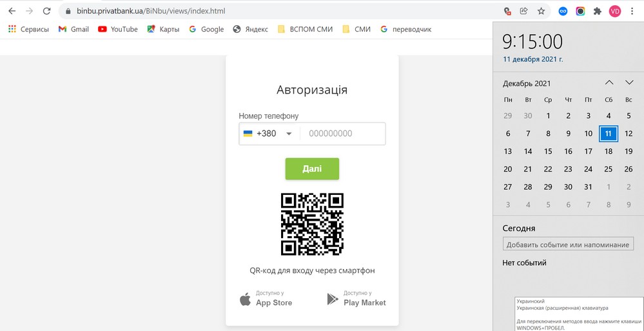Select December 31 in the calendar
This screenshot has height=331, width=644.
pos(588,187)
